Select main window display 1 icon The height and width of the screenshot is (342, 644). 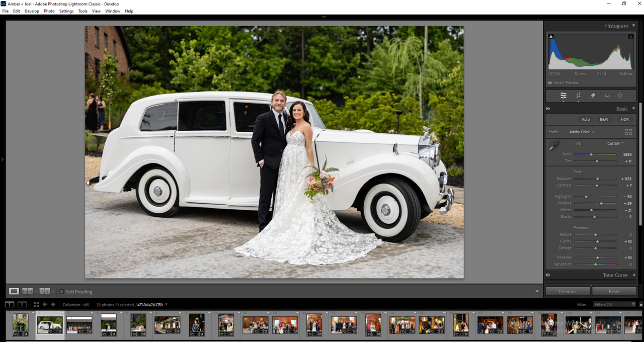10,305
